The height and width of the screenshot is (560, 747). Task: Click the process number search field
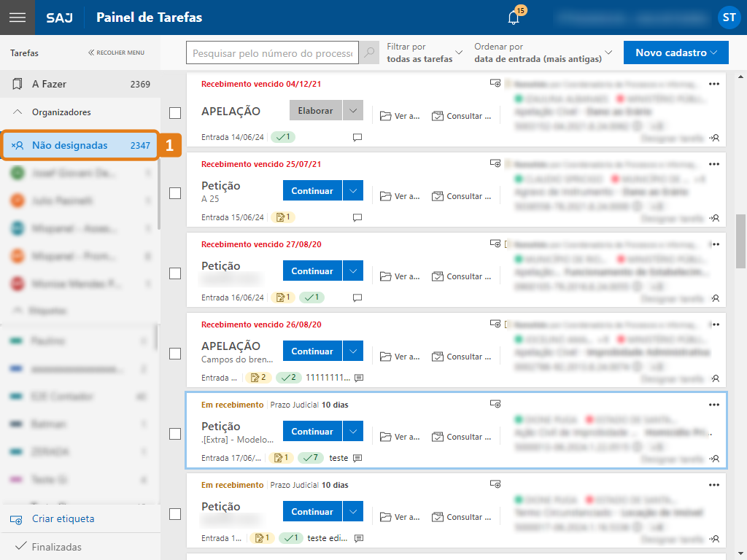[x=272, y=53]
